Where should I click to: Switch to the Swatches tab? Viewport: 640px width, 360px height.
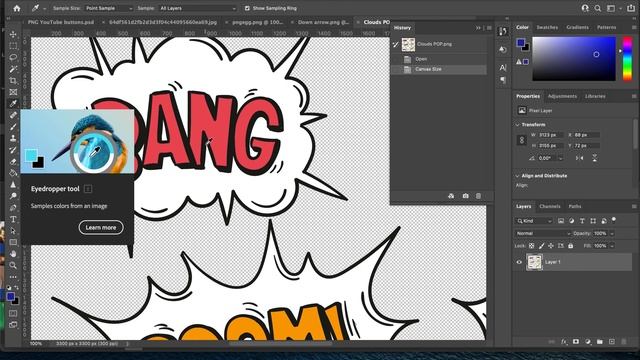547,27
